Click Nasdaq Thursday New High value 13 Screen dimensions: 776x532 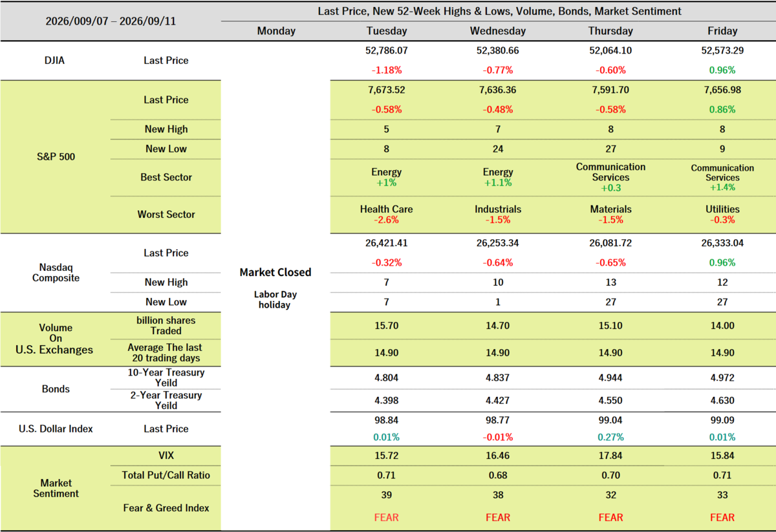pos(610,282)
